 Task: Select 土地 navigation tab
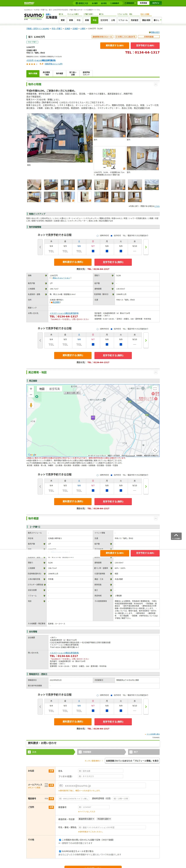click(x=113, y=20)
